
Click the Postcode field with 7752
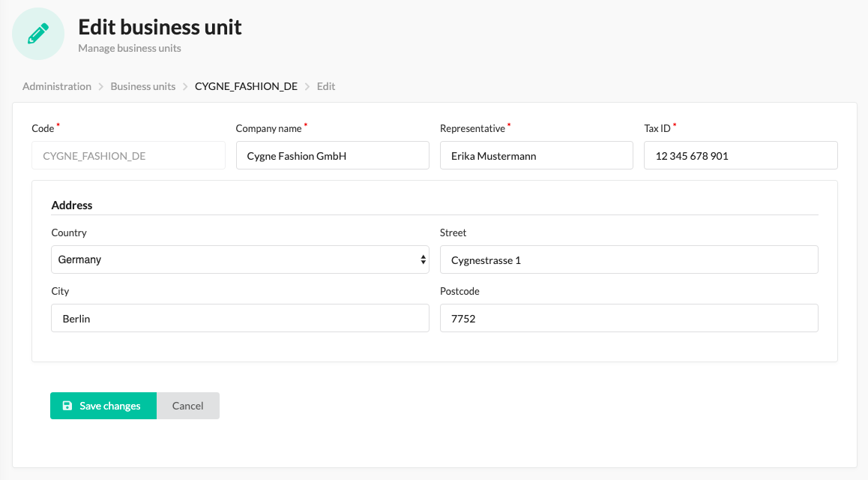point(629,318)
